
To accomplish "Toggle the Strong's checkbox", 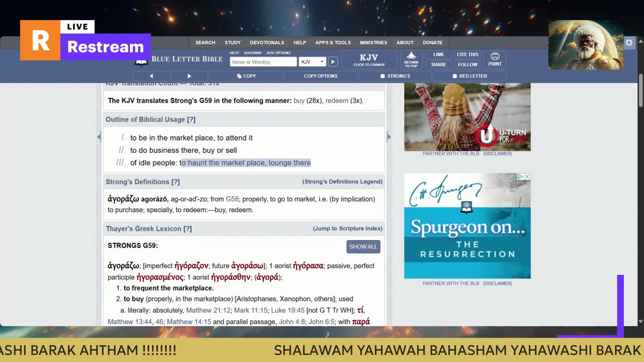I will 383,76.
